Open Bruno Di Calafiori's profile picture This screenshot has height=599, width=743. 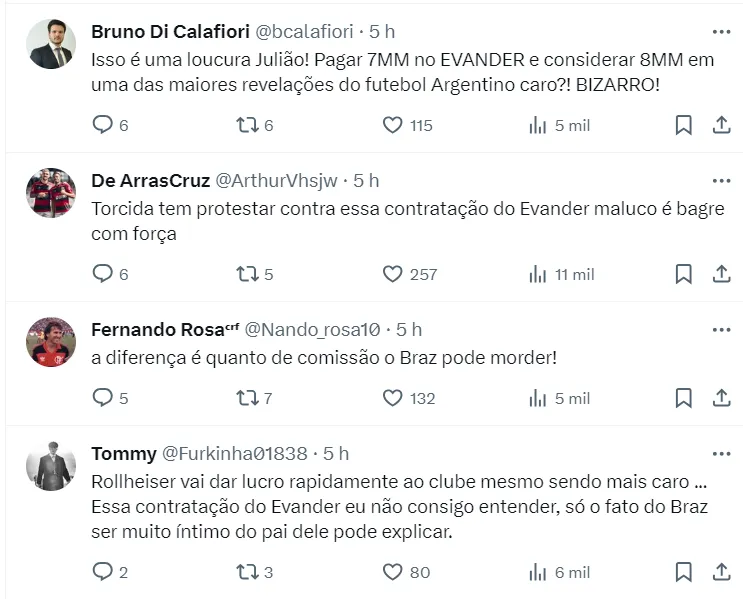pyautogui.click(x=51, y=44)
